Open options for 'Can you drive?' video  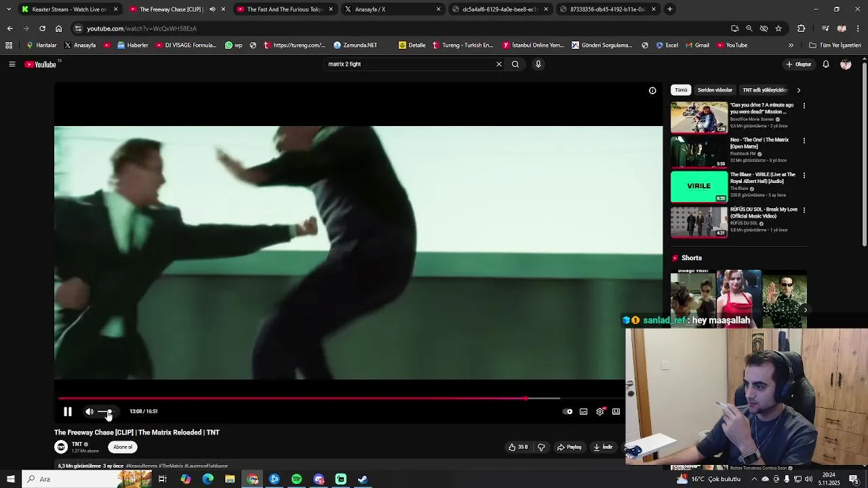804,106
